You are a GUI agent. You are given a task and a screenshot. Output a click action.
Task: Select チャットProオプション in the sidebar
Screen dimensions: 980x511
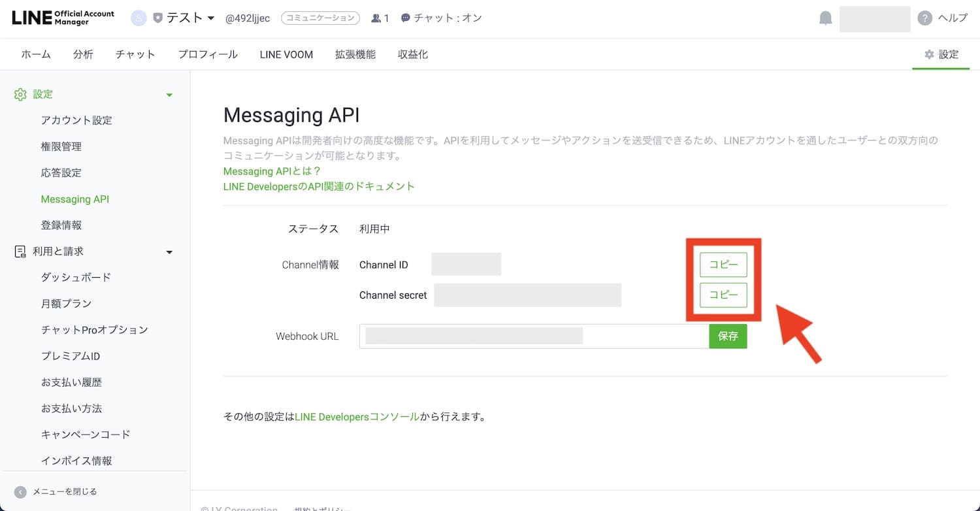(x=95, y=329)
